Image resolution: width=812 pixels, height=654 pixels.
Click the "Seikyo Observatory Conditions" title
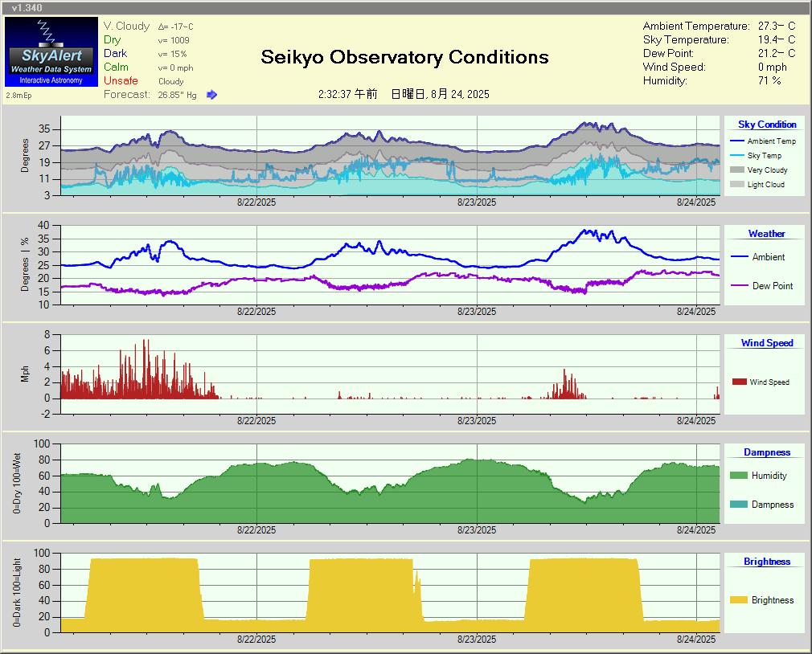[404, 57]
